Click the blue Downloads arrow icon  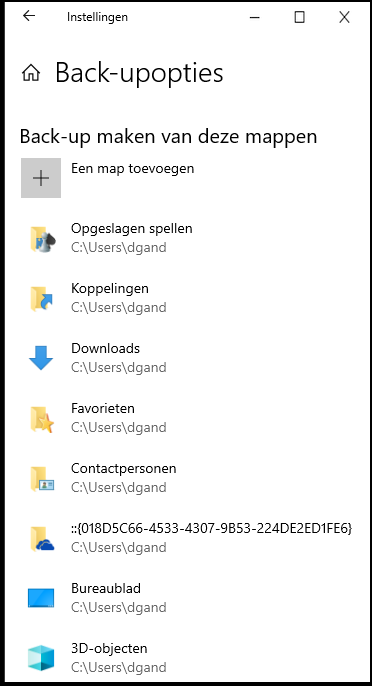pos(41,358)
